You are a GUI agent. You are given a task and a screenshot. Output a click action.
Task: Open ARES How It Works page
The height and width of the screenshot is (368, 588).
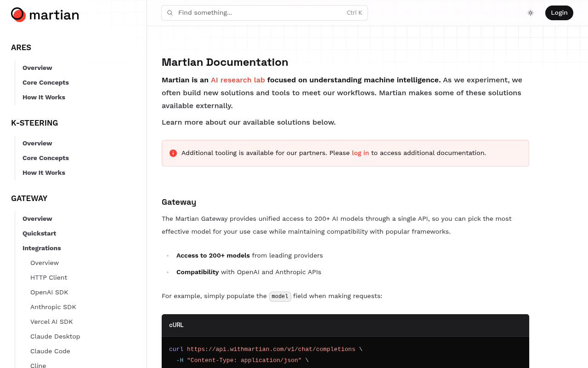[x=44, y=98]
